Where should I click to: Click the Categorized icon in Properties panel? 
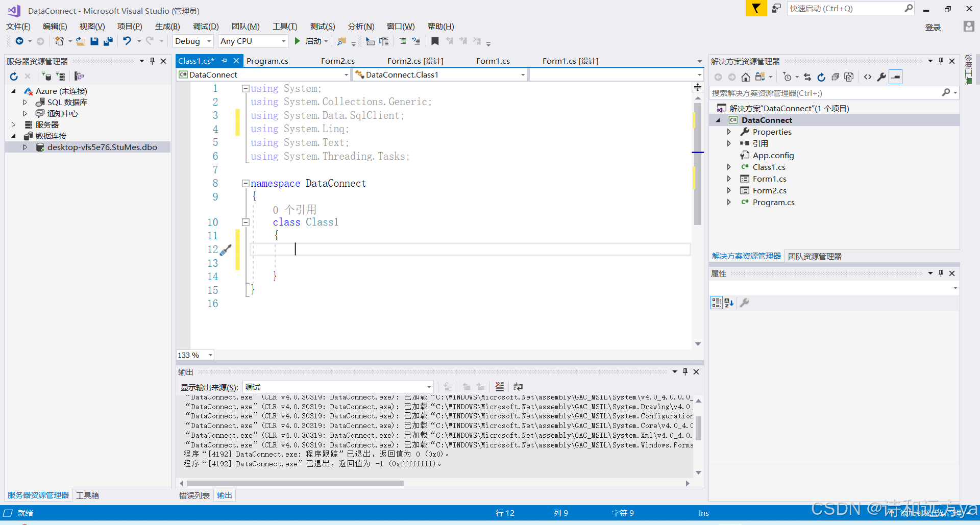coord(717,303)
